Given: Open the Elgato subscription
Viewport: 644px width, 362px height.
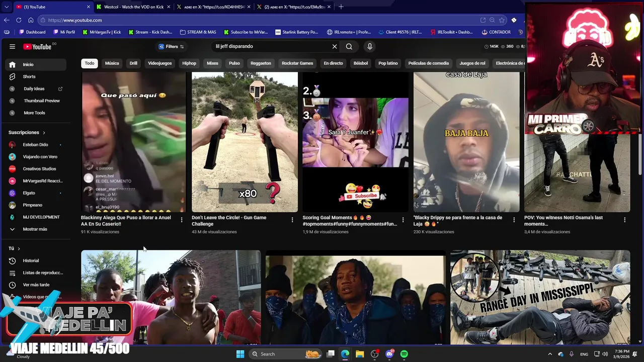Looking at the screenshot, I should [x=36, y=193].
